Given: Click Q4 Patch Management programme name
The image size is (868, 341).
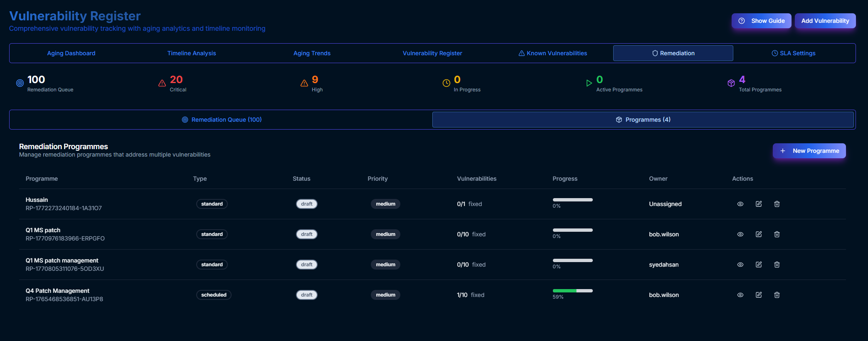Looking at the screenshot, I should click(x=57, y=291).
